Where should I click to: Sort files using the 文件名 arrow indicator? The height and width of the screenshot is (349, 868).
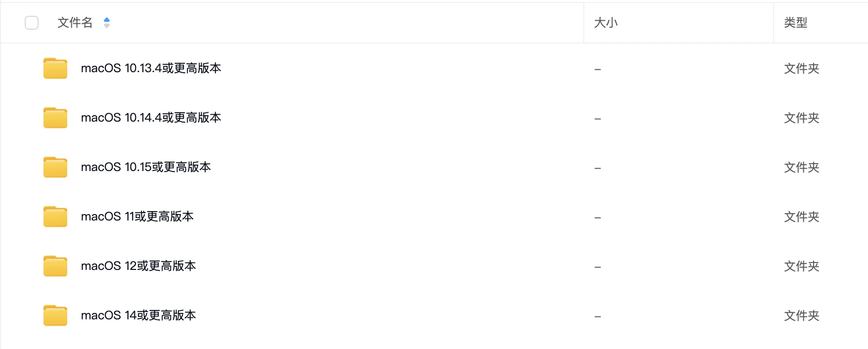tap(107, 23)
